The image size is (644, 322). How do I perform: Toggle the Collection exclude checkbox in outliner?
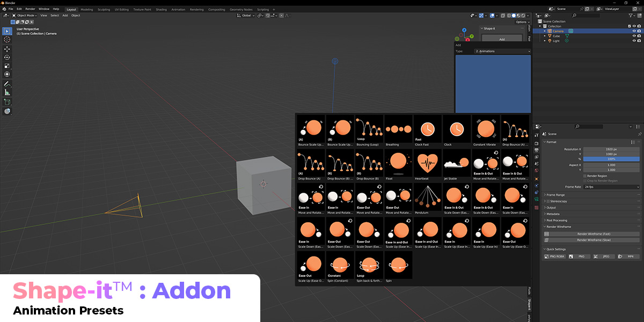tap(630, 26)
